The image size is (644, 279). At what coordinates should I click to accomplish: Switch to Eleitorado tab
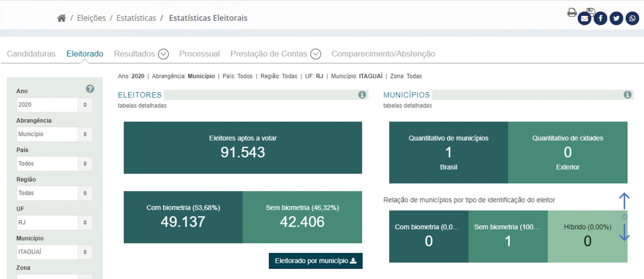[x=85, y=54]
